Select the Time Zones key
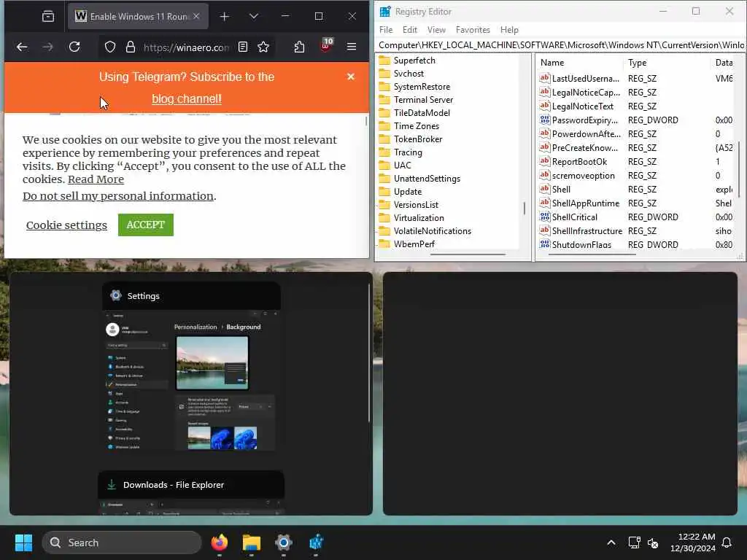 pyautogui.click(x=417, y=126)
